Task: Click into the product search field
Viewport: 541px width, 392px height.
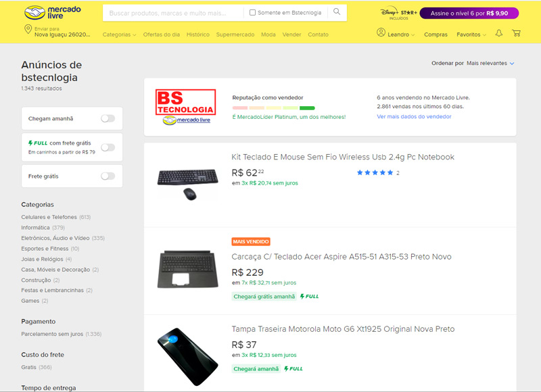Action: click(x=172, y=13)
